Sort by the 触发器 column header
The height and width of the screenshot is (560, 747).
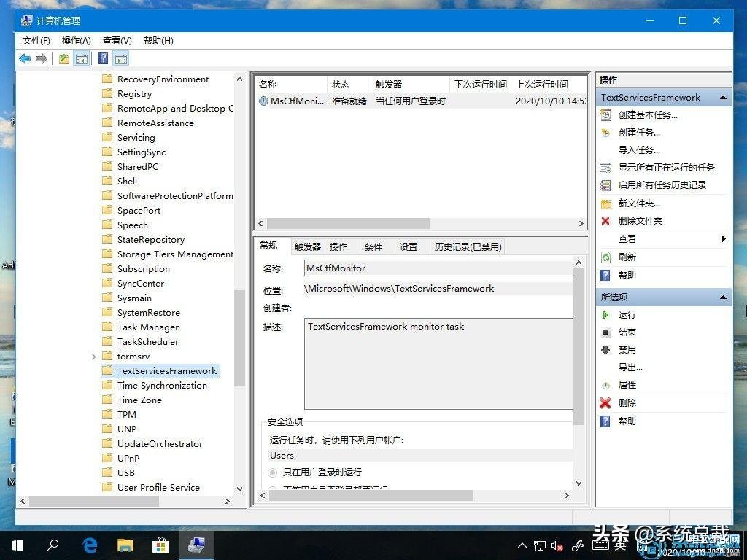pyautogui.click(x=410, y=85)
